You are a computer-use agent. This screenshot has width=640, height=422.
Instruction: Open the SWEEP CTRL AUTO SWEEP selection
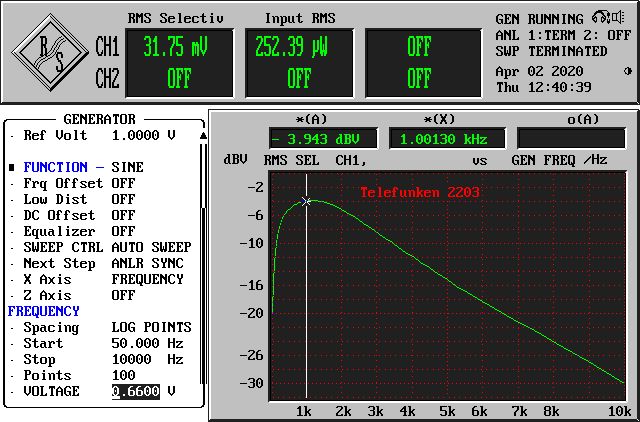(150, 247)
